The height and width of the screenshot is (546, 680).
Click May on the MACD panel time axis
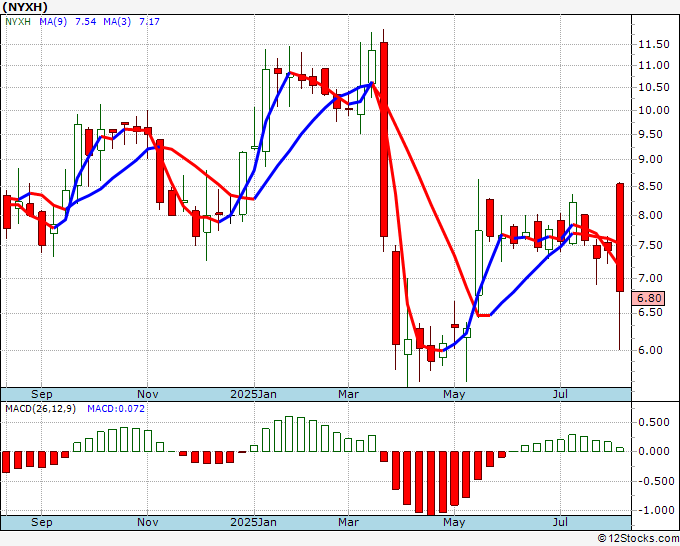click(x=454, y=522)
